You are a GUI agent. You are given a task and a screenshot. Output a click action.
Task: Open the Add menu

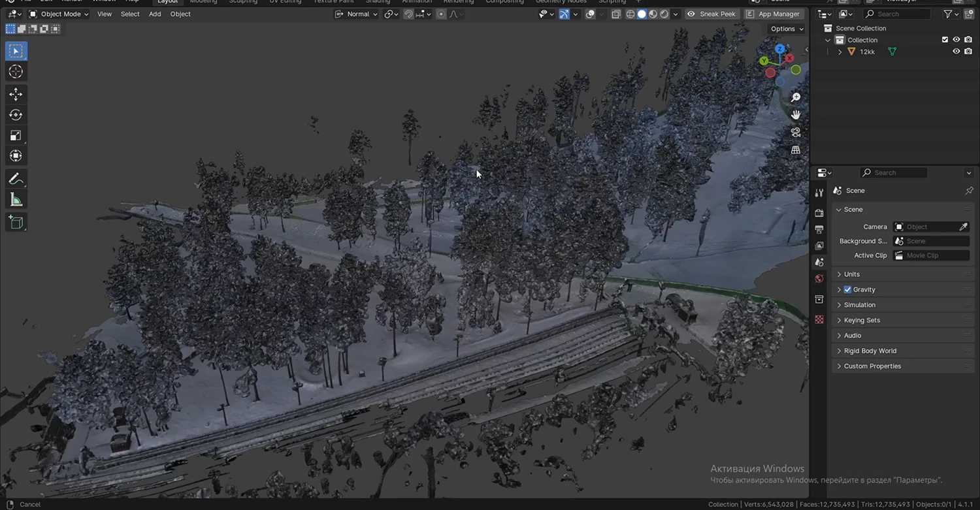click(155, 14)
